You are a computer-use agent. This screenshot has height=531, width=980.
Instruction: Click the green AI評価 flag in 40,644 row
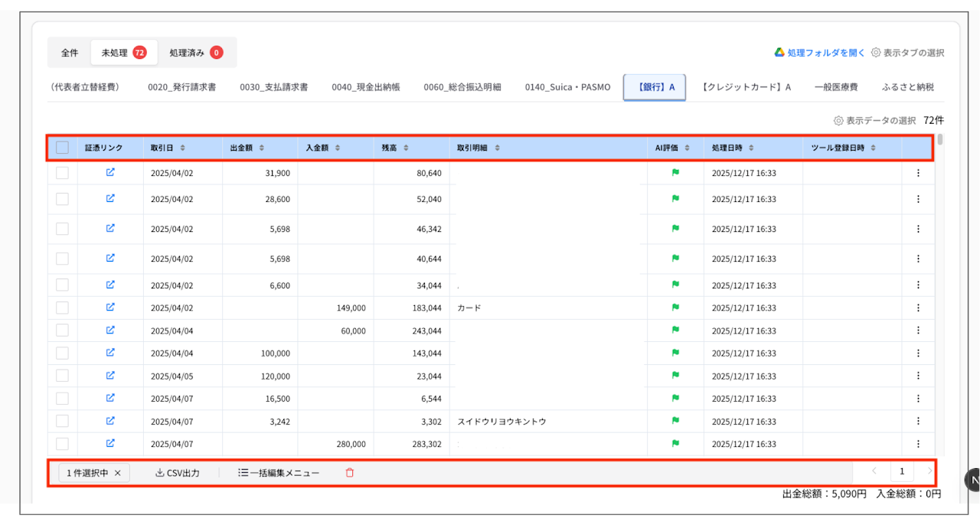coord(675,259)
